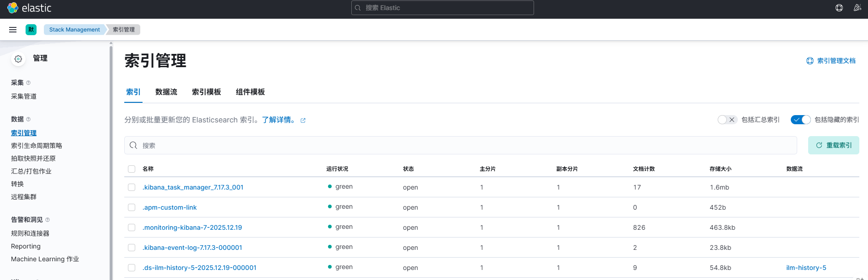Click the 826 document count cell
Screen dimensions: 868x280
click(639, 227)
